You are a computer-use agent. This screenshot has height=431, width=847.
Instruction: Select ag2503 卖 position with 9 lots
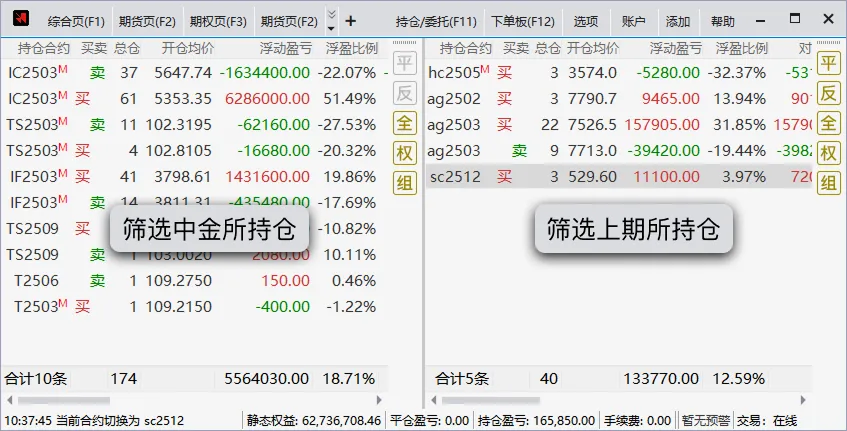pyautogui.click(x=619, y=150)
